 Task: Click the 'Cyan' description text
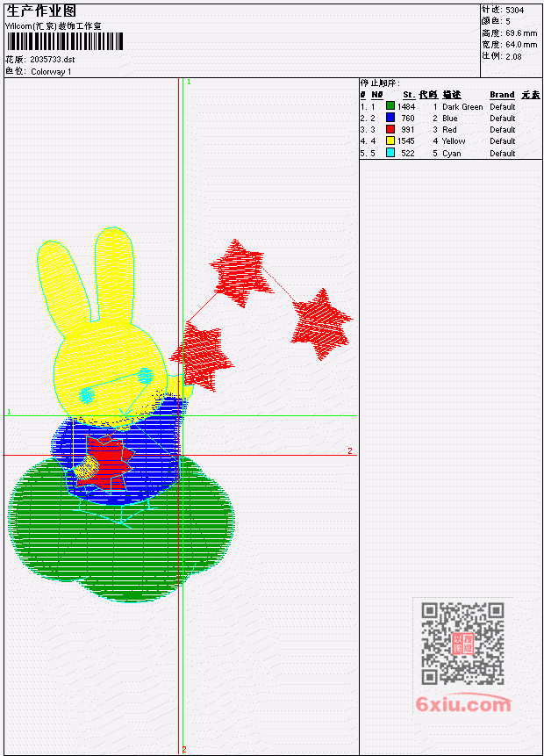[452, 154]
